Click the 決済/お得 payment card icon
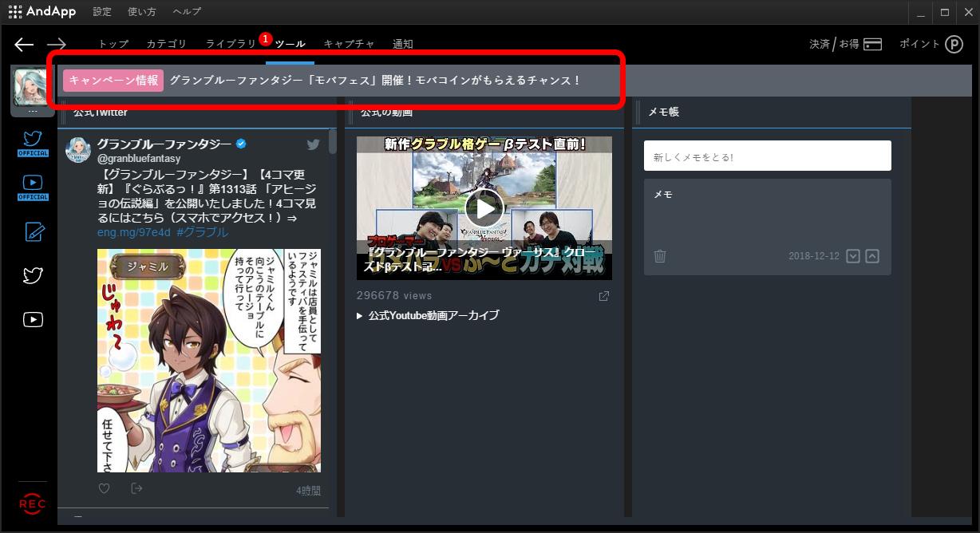Viewport: 980px width, 533px height. click(872, 45)
